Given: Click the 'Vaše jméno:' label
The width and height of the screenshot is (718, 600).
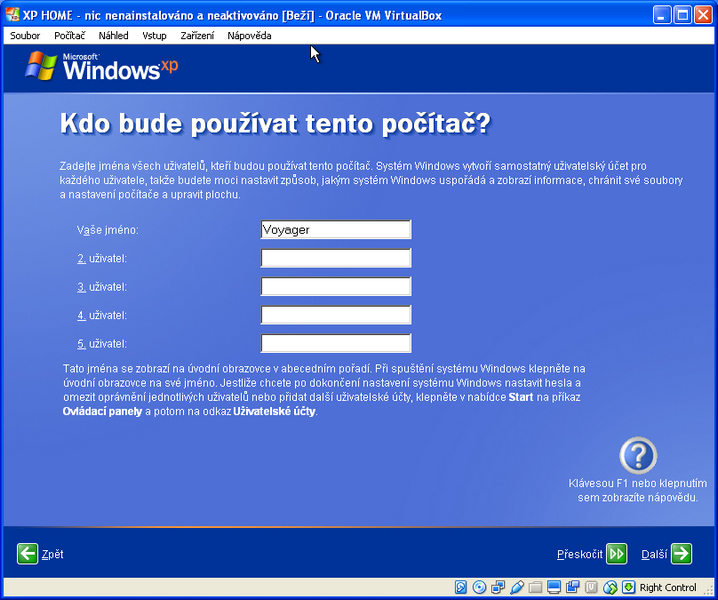Looking at the screenshot, I should pos(108,230).
